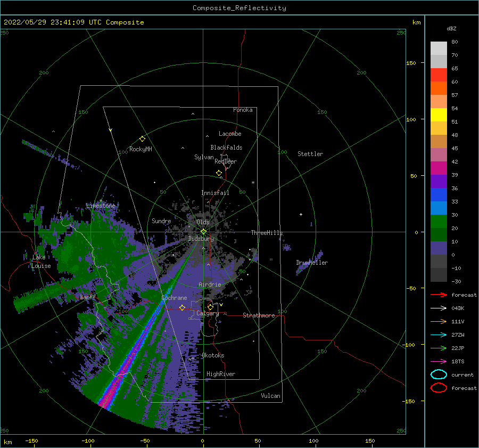Viewport: 479px width, 448px height.
Task: Click the red forecast arrow in the legend
Action: tap(439, 295)
